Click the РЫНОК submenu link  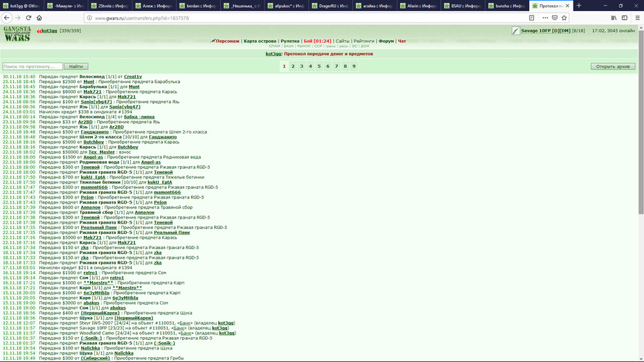(304, 46)
